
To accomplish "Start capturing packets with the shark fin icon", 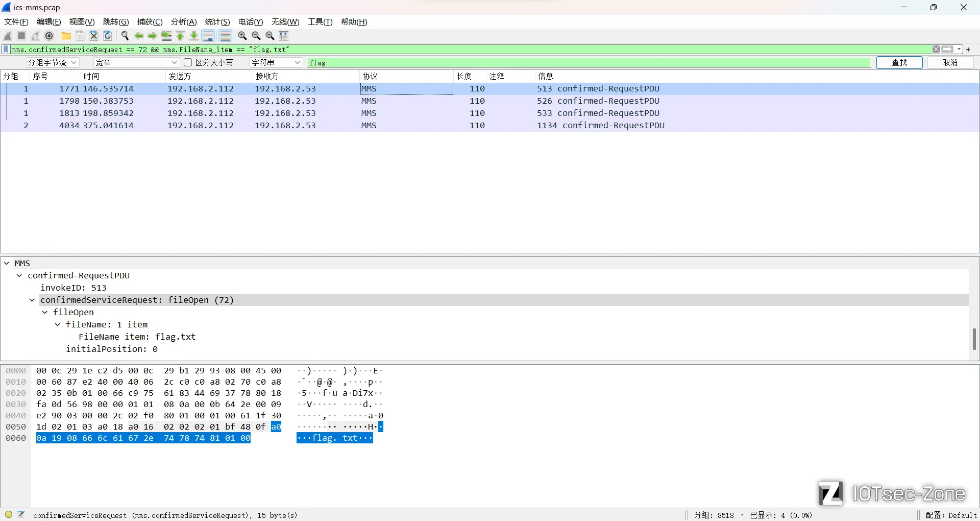I will (x=8, y=36).
